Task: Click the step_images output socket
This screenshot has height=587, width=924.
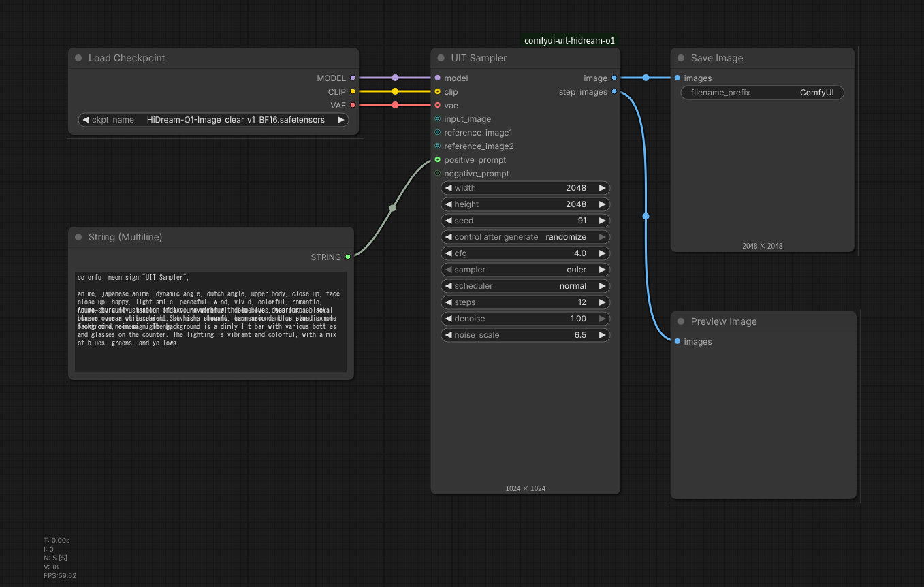Action: click(x=614, y=91)
